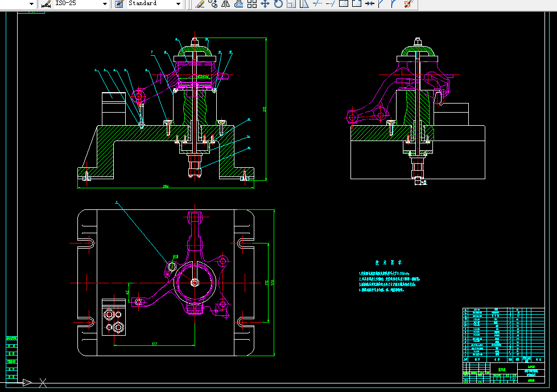This screenshot has width=557, height=392.
Task: Select the Move tool
Action: [265, 4]
